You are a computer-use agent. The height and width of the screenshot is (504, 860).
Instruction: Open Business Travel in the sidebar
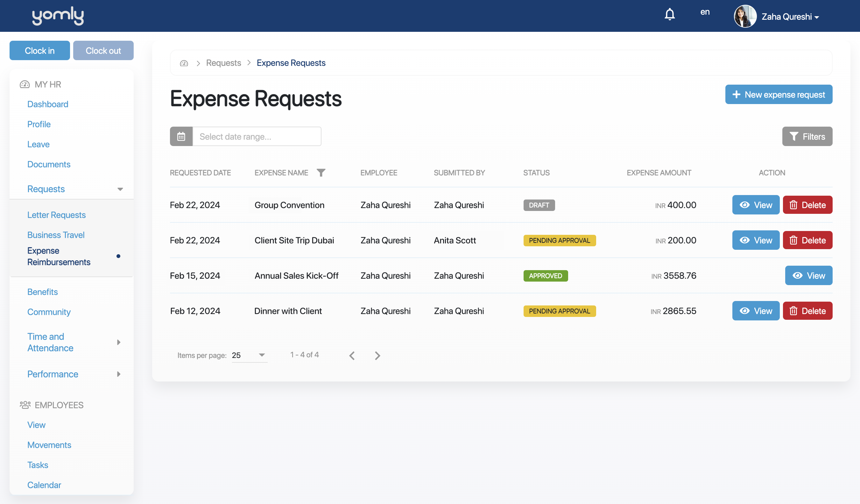(56, 235)
